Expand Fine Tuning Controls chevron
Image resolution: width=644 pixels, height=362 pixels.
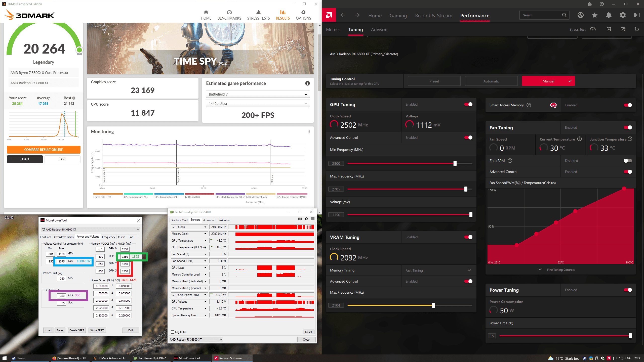[540, 270]
